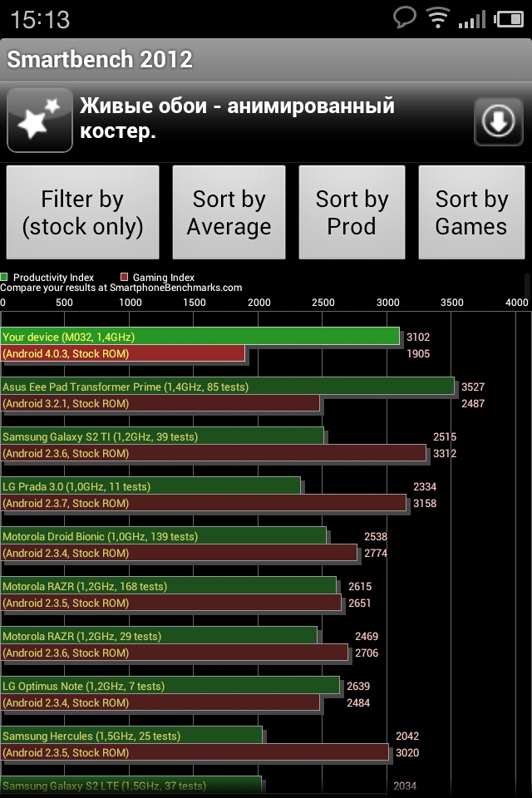Click the 2774 gaming score
Image resolution: width=532 pixels, height=798 pixels.
point(376,554)
